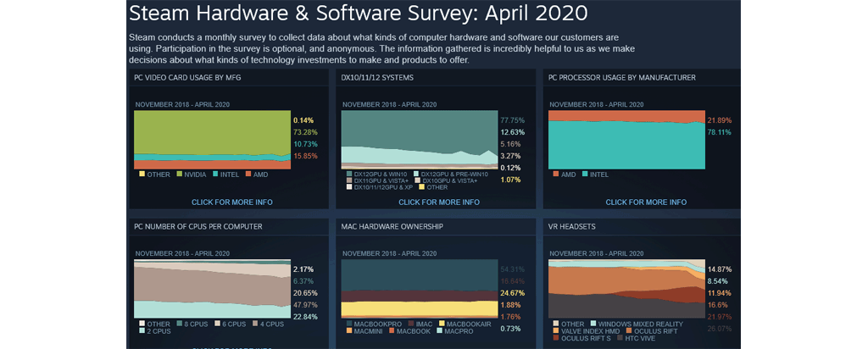Click the INTEL swatch in video card legend
This screenshot has height=349, width=868.
tap(217, 174)
